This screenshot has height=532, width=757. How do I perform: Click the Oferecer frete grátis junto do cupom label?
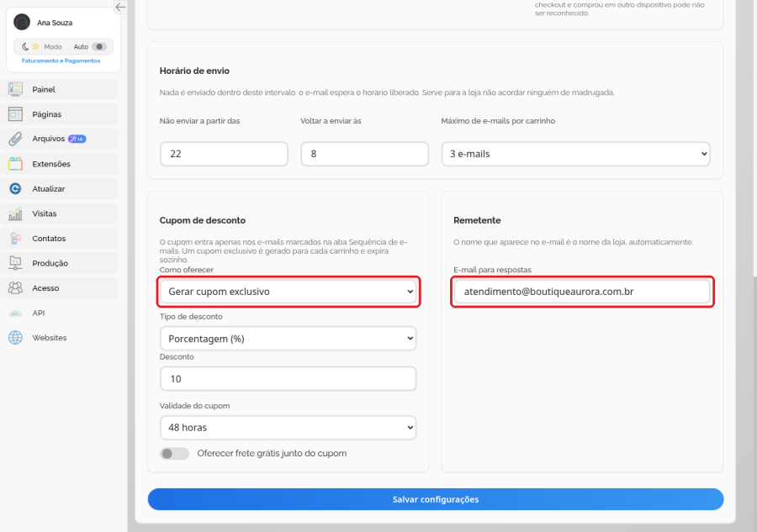272,453
